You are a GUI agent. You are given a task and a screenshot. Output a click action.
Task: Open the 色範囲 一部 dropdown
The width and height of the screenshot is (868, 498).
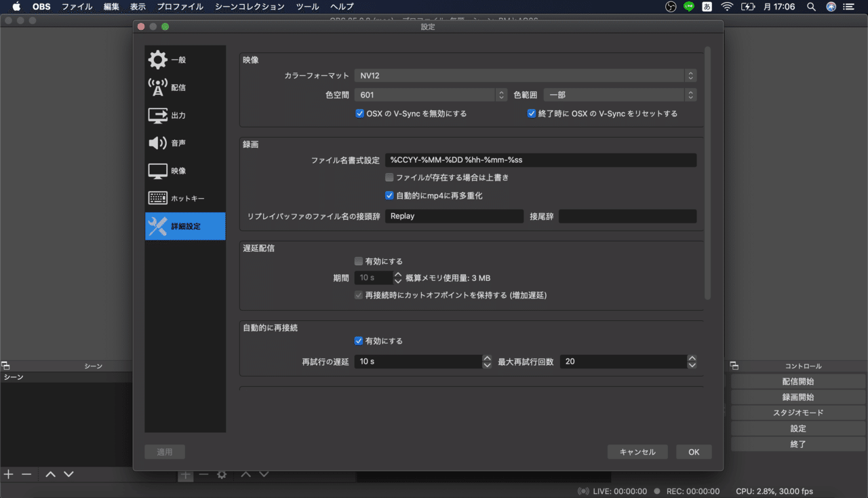(620, 95)
